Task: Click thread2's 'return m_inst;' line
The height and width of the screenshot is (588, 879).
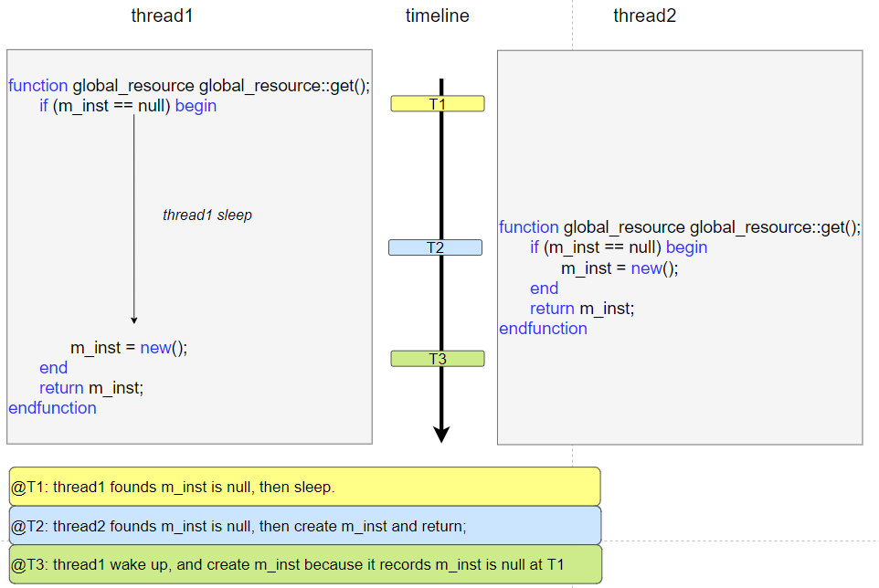Action: (x=582, y=309)
